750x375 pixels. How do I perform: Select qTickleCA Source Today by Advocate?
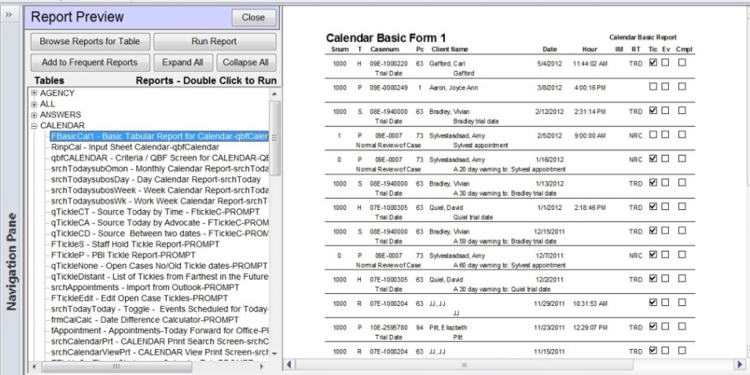tap(159, 223)
